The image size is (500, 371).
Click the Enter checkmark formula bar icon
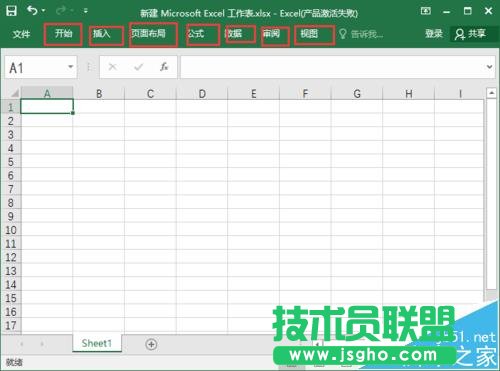coord(138,67)
